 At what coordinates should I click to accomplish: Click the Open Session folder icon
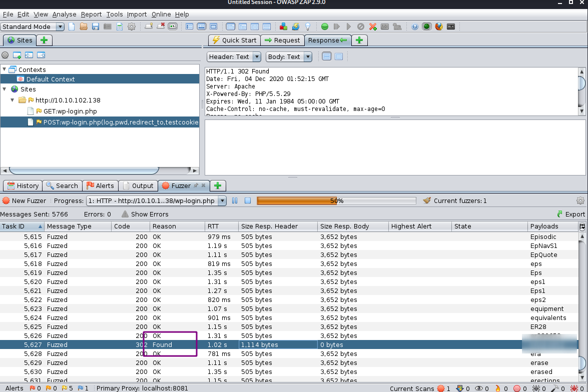pos(84,26)
